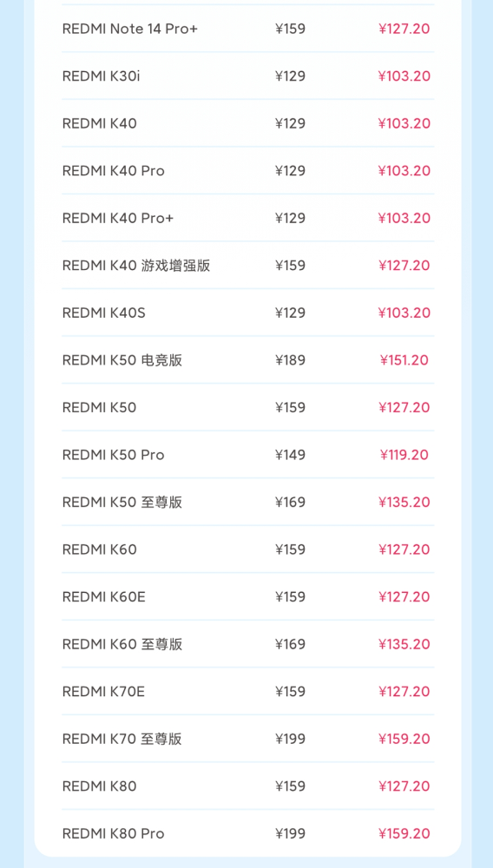Tap the REDMI K70 至尊版 entry
The width and height of the screenshot is (493, 868).
click(x=122, y=739)
